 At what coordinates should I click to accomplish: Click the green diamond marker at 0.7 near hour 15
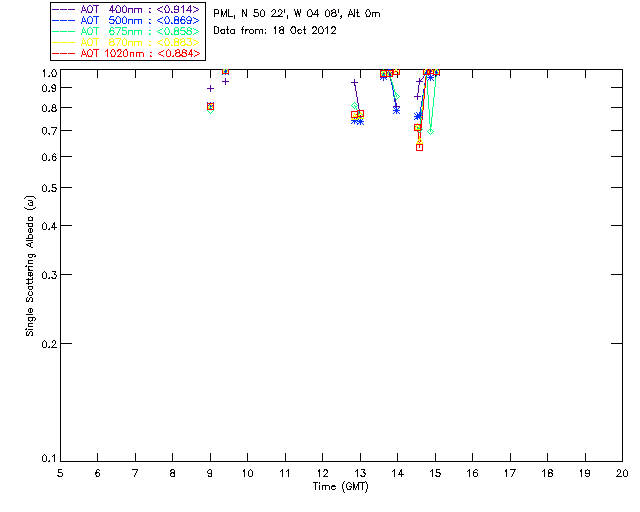click(x=430, y=131)
